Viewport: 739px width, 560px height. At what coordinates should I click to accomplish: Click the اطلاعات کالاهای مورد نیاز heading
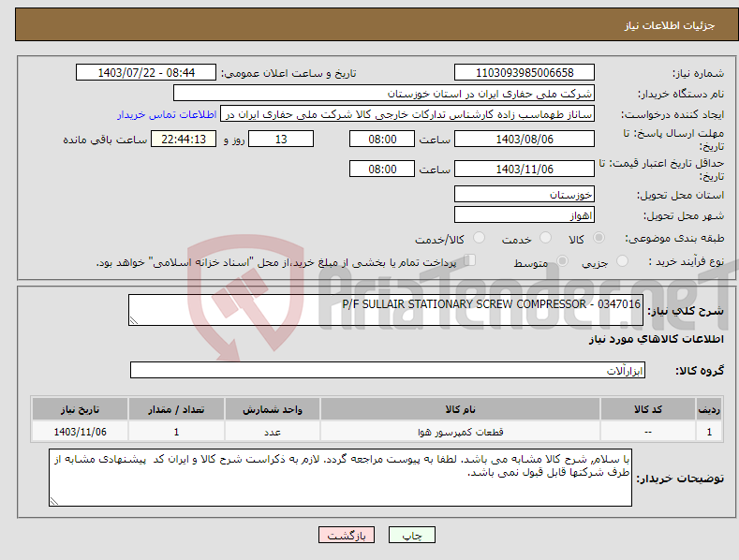[656, 339]
